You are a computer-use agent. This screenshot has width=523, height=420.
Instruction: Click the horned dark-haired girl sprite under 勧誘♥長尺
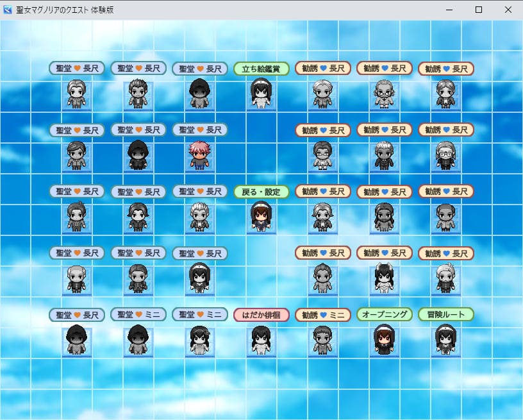[x=384, y=278]
